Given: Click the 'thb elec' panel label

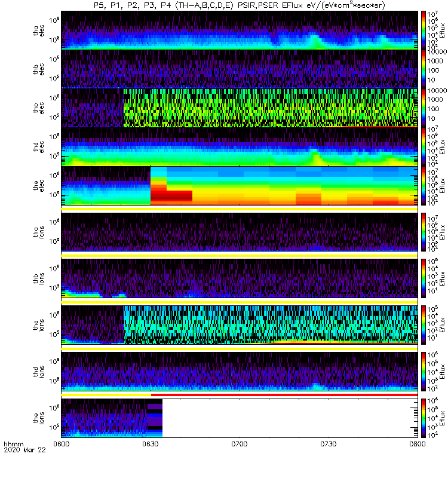Looking at the screenshot, I should (38, 69).
